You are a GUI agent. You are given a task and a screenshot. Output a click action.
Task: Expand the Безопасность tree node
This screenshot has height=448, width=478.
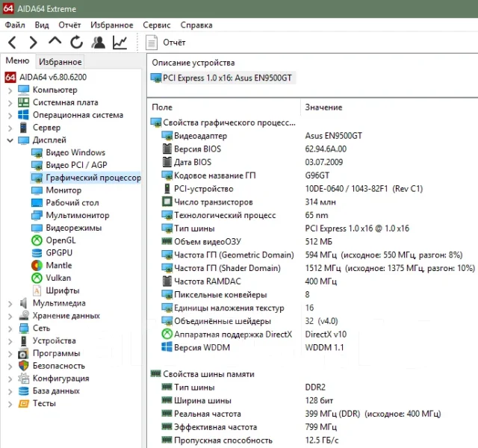tap(10, 366)
